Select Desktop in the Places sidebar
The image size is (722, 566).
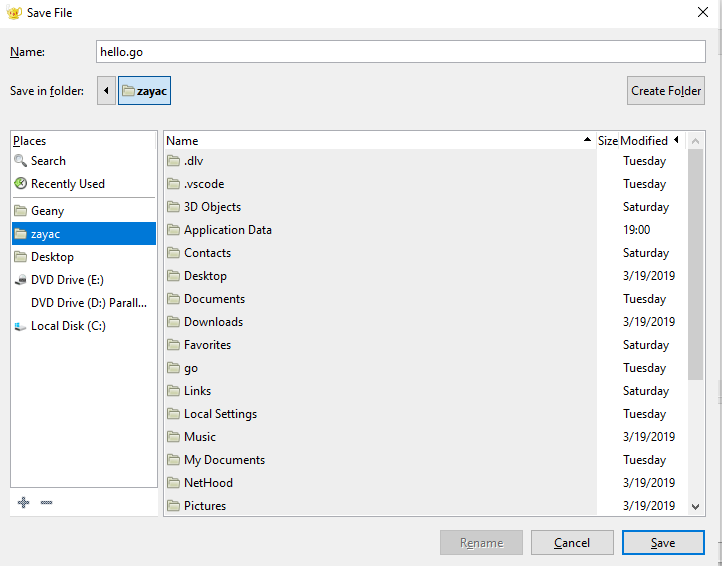tap(84, 257)
